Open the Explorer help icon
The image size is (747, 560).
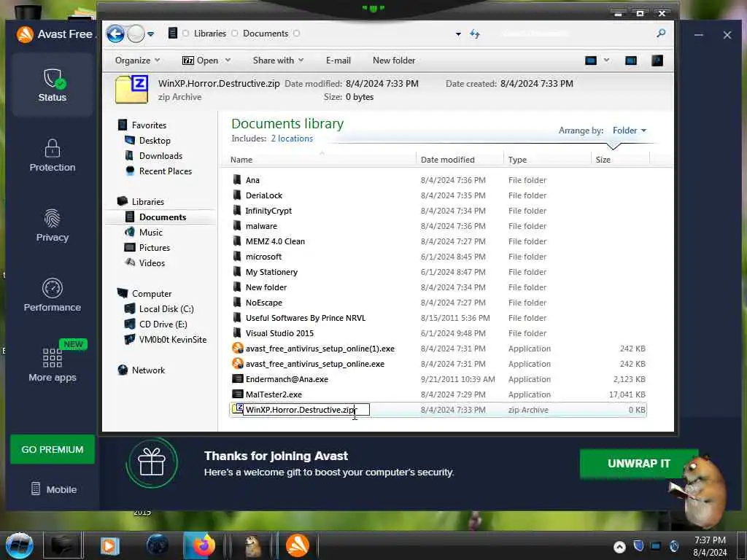pos(657,61)
